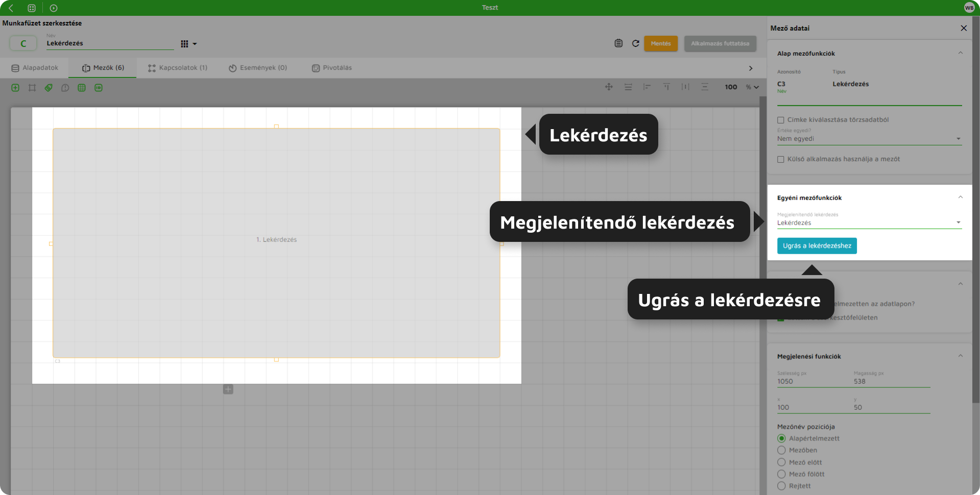Select the frame crop tool icon
This screenshot has height=495, width=980.
(32, 88)
